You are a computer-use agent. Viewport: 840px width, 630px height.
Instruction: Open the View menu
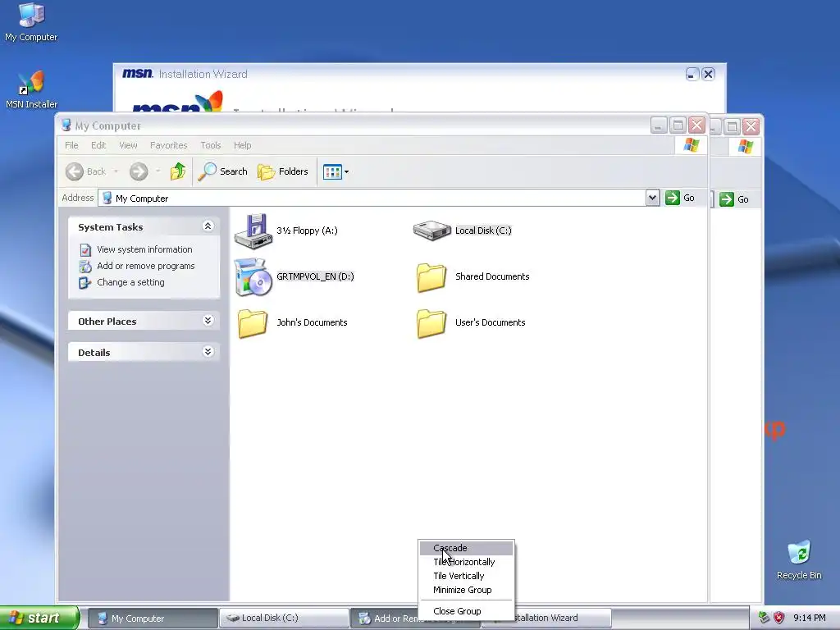pos(128,145)
